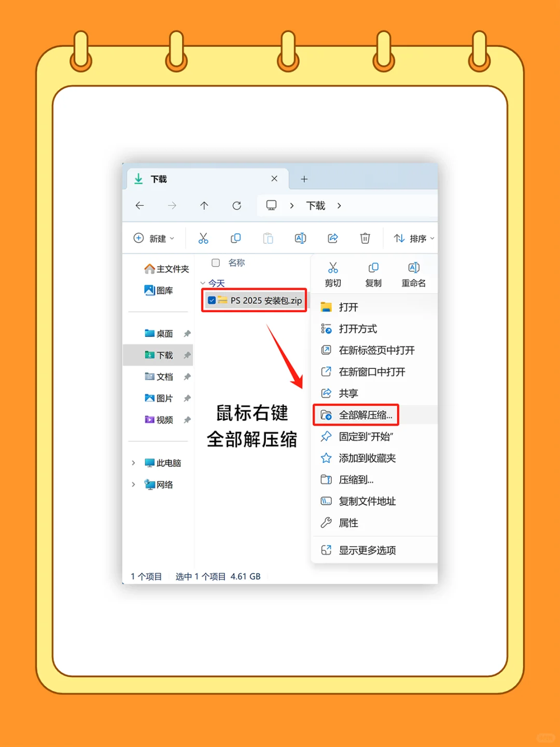Uncheck the PS 2025 安装包.zip checkbox
Image resolution: width=560 pixels, height=747 pixels.
[211, 300]
